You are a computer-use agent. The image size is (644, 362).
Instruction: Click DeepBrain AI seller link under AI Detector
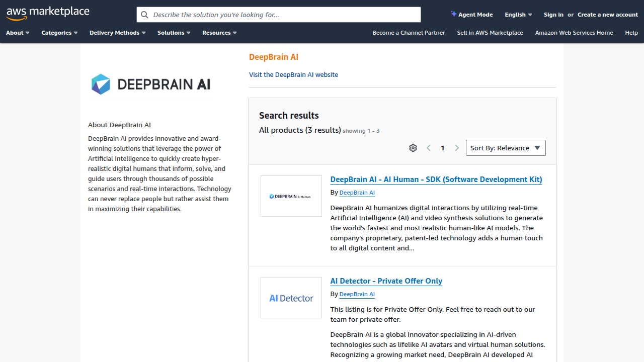click(x=357, y=294)
